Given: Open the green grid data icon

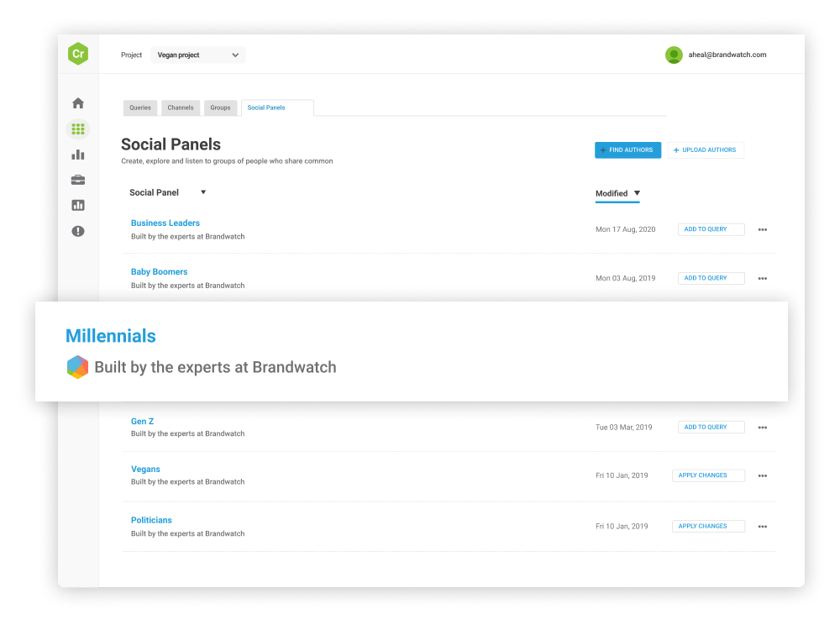Looking at the screenshot, I should tap(78, 129).
